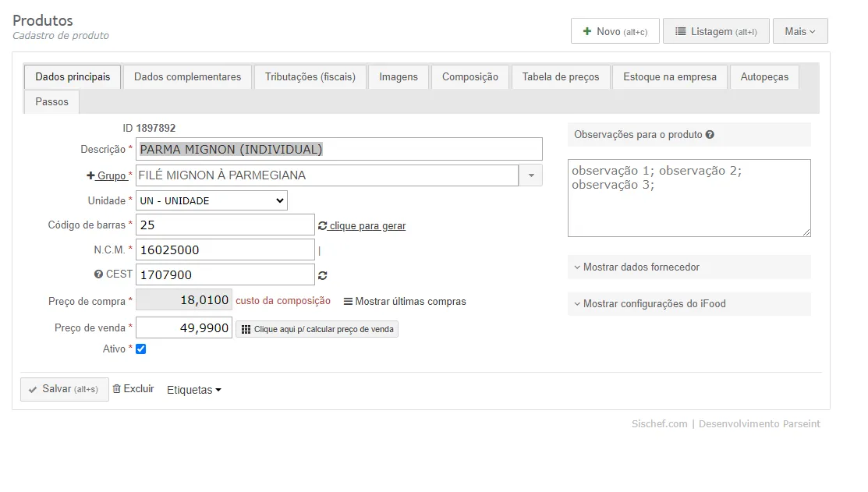Viewport: 868px width, 492px height.
Task: Toggle the Ativo checkbox
Action: (x=140, y=349)
